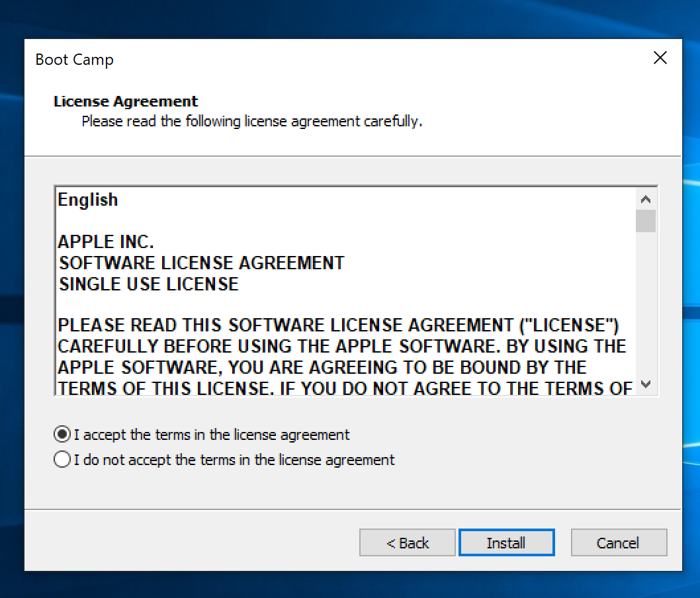Click the 'English' heading in license text

point(88,200)
